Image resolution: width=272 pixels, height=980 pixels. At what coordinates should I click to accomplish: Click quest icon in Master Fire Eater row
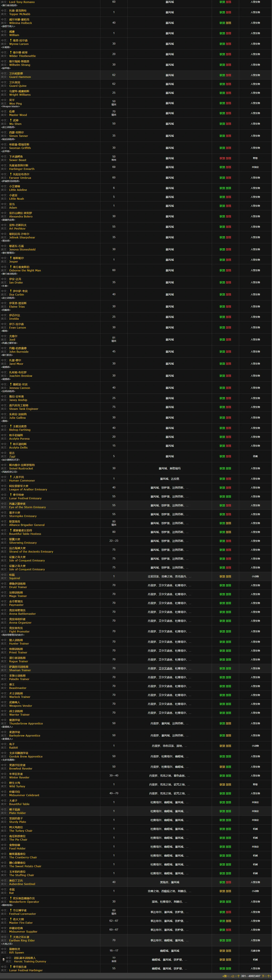click(x=11, y=919)
